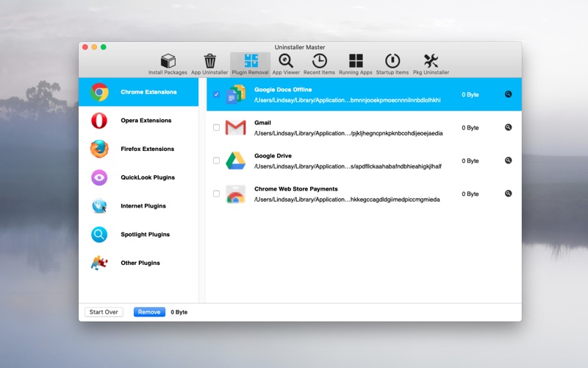Click the Chrome browser icon in sidebar
The image size is (588, 368).
[x=99, y=92]
